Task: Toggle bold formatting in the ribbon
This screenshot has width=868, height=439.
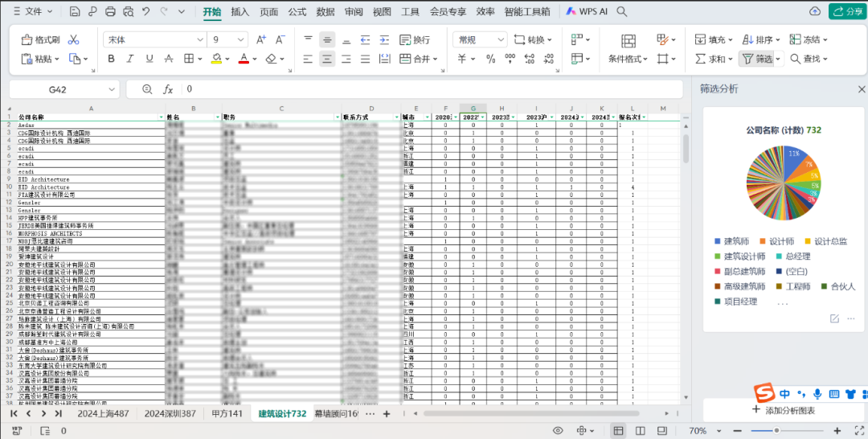Action: point(112,59)
